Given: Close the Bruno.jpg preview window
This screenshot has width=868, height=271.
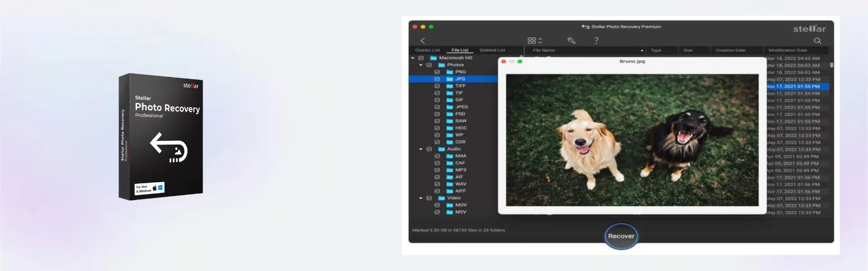Looking at the screenshot, I should 504,61.
